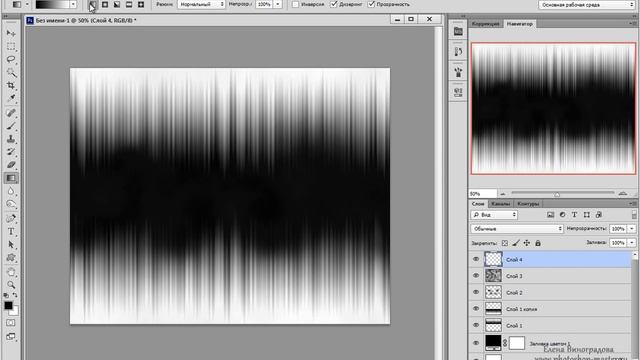Screen dimensions: 640x360
Task: Hide layer Слой 1
Action: pos(476,325)
